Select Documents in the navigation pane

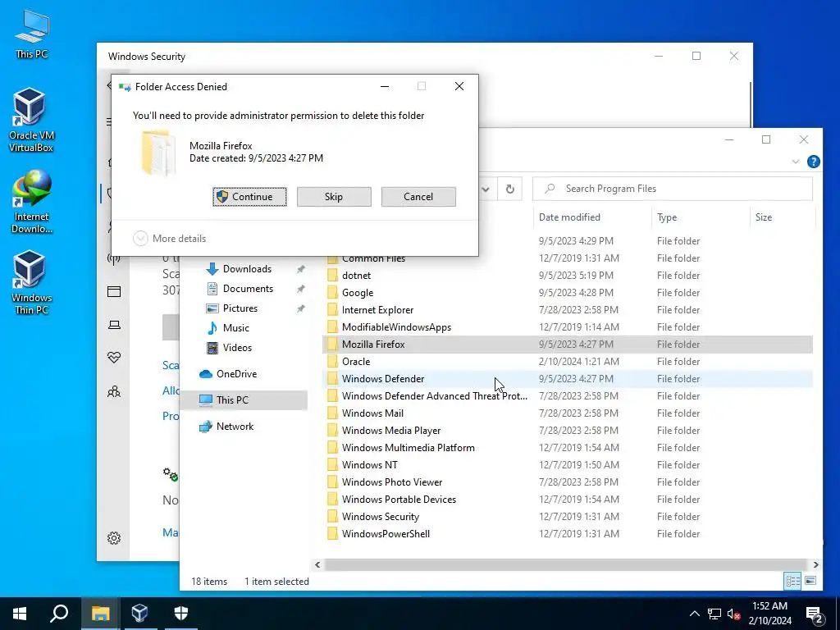click(248, 289)
